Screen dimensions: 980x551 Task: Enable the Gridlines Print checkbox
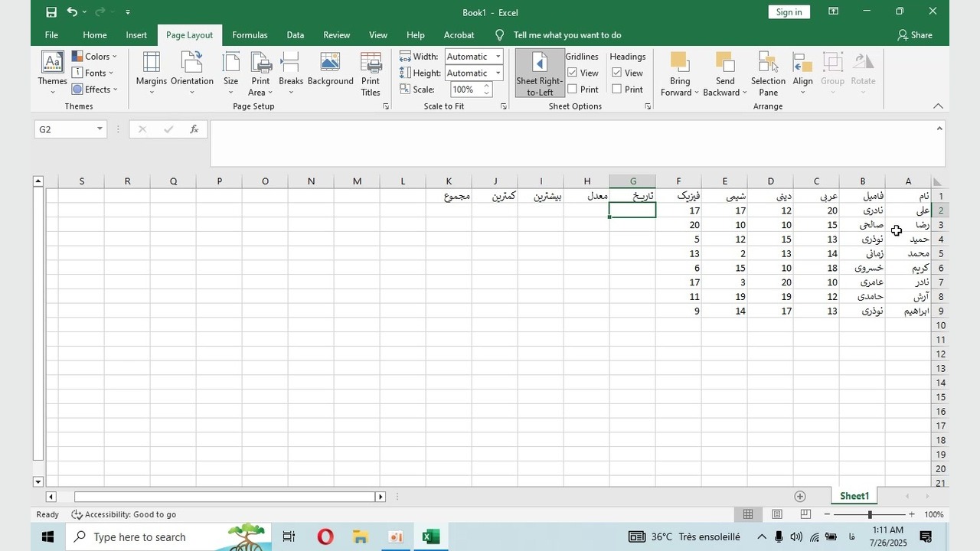[572, 90]
